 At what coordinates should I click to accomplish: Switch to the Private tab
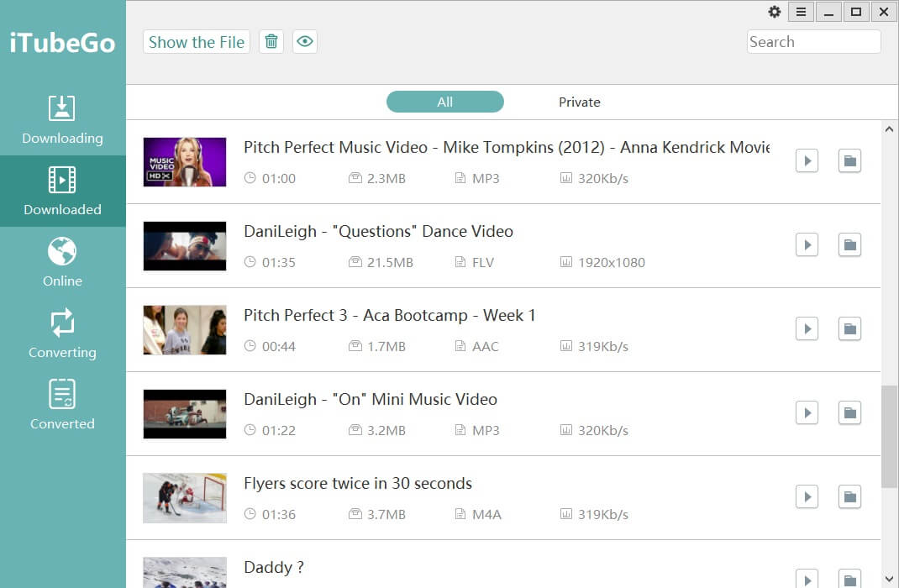click(x=579, y=102)
